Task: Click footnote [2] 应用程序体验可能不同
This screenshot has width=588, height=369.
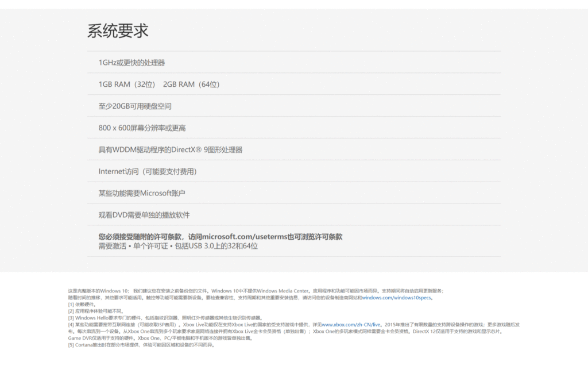Action: (x=96, y=311)
